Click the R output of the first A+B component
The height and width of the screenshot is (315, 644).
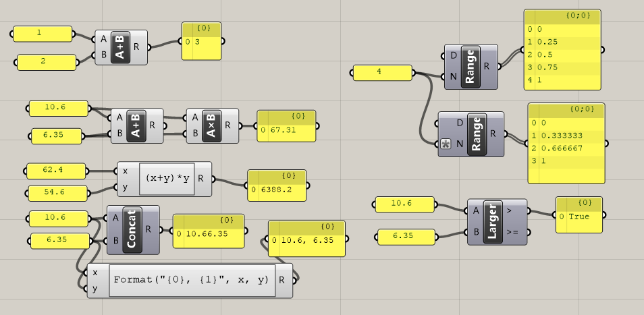(137, 47)
